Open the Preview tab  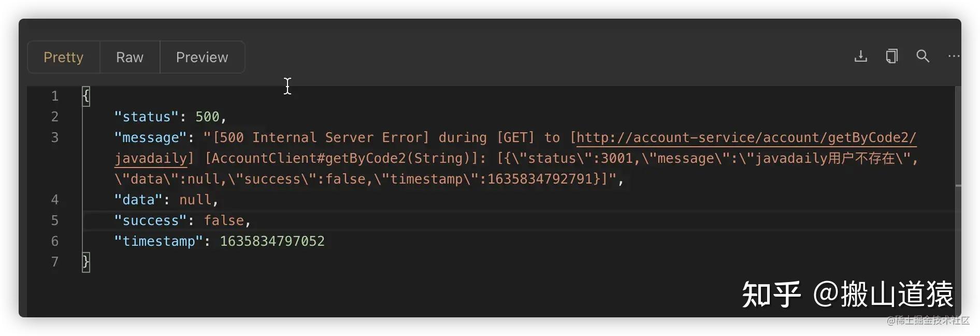point(202,57)
